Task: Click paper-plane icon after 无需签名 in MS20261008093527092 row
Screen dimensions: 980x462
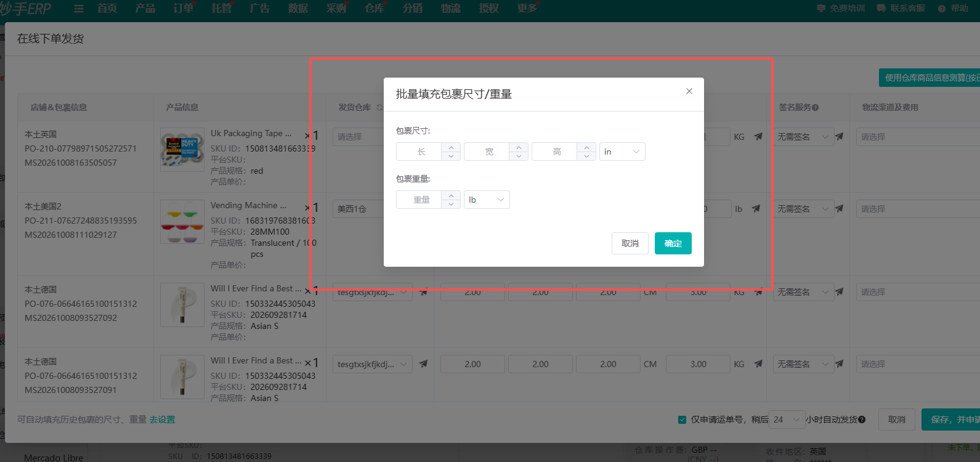Action: coord(839,292)
